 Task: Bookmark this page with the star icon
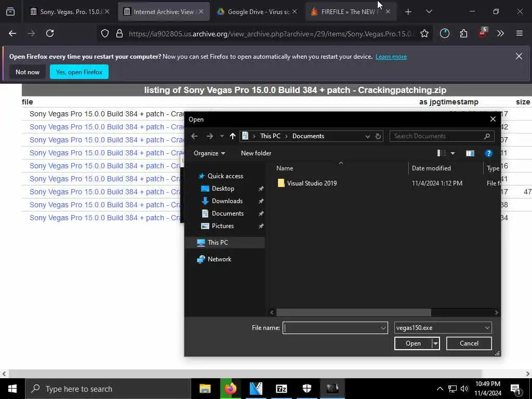coord(424,33)
